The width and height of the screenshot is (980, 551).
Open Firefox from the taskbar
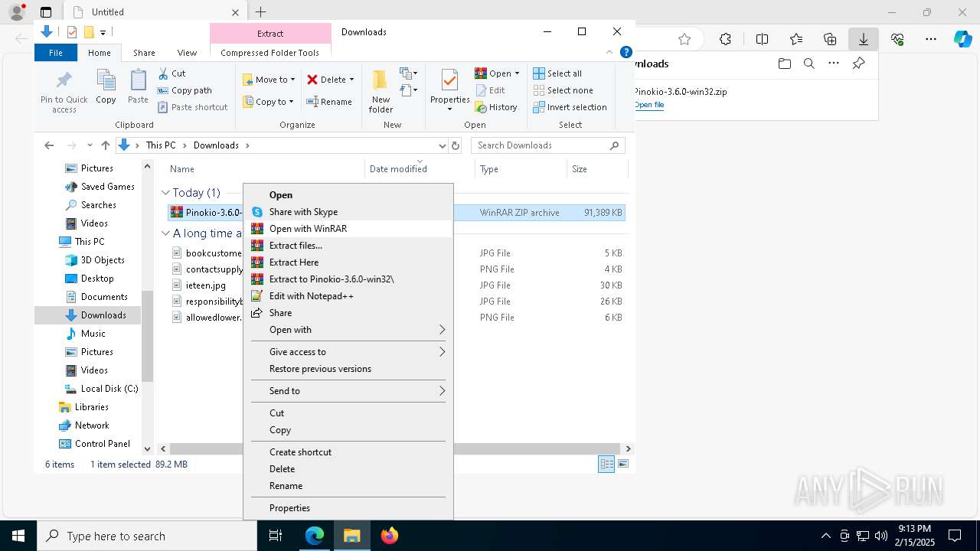point(390,536)
